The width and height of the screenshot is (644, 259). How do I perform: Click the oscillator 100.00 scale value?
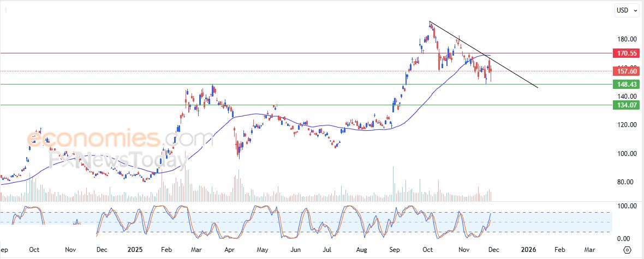[x=626, y=206]
